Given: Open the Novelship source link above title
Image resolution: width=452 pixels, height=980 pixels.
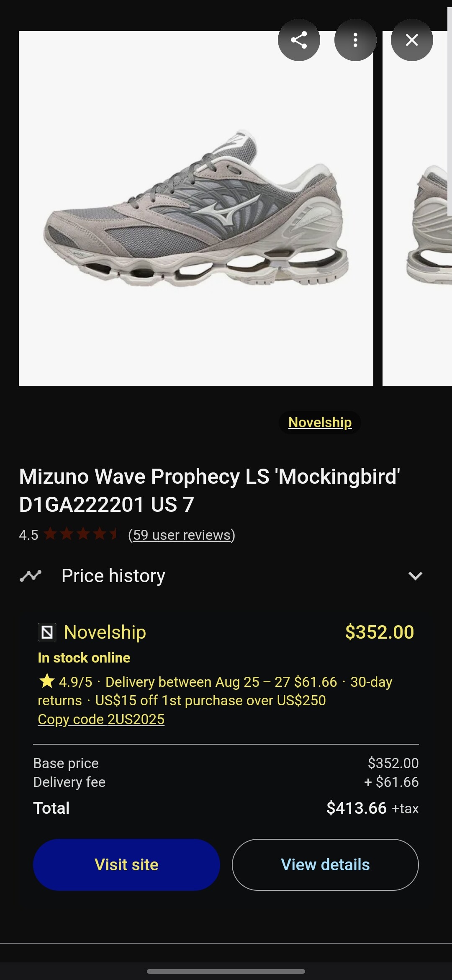Looking at the screenshot, I should (x=320, y=422).
